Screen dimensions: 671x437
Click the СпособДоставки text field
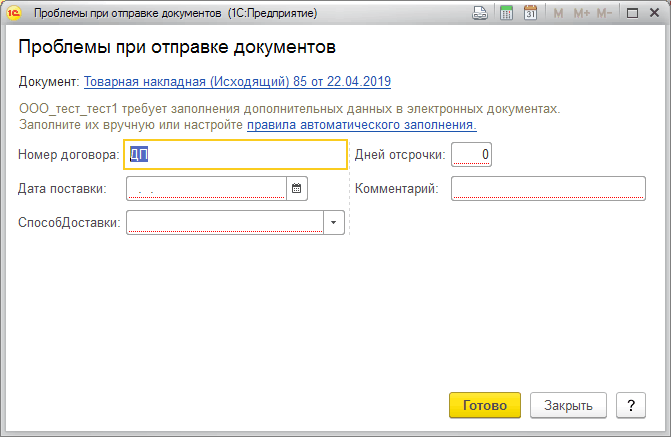click(225, 222)
